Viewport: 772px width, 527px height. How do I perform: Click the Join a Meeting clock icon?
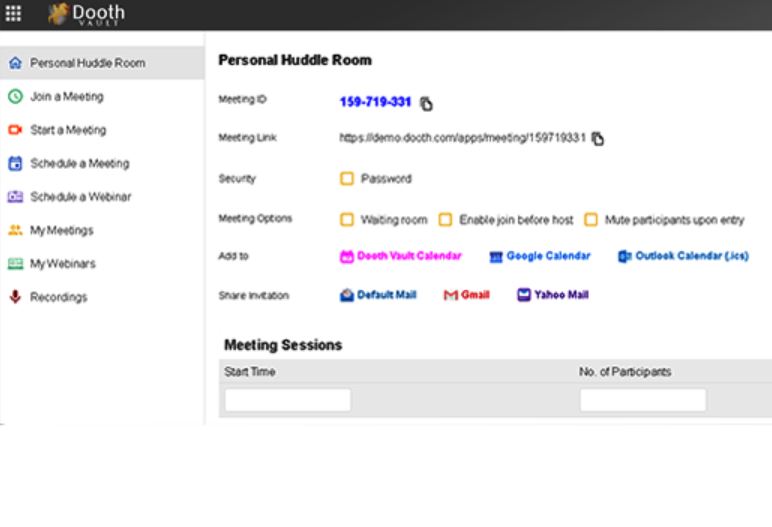pyautogui.click(x=15, y=97)
